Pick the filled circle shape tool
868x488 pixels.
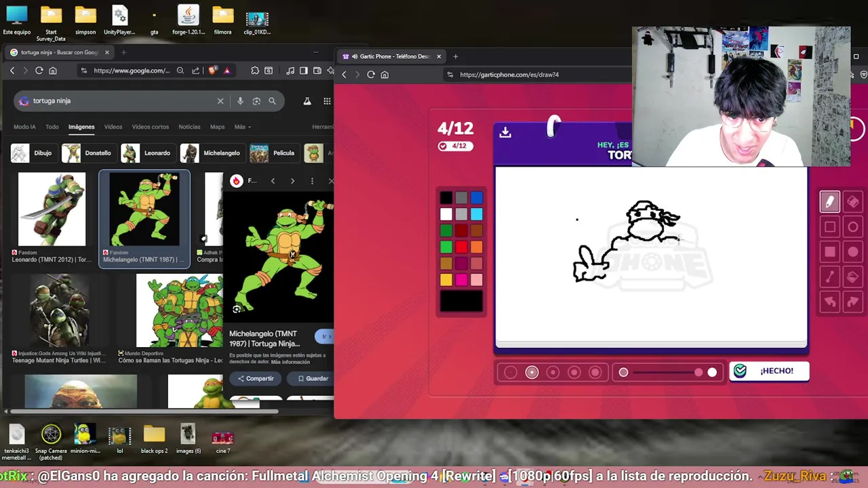pyautogui.click(x=853, y=251)
